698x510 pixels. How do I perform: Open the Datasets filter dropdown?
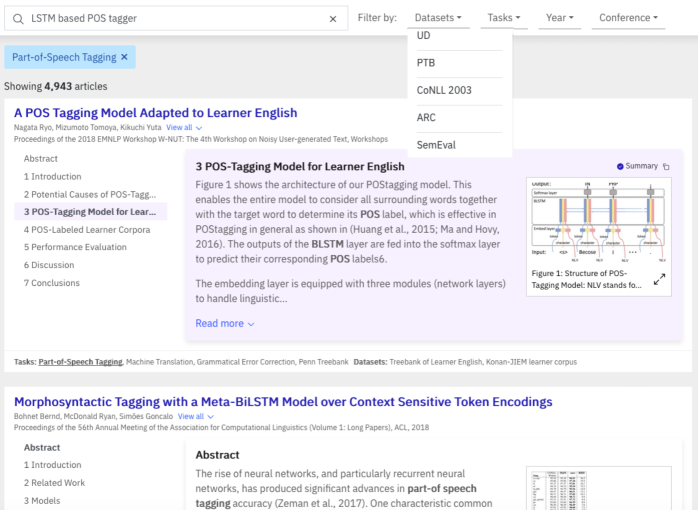pos(438,18)
